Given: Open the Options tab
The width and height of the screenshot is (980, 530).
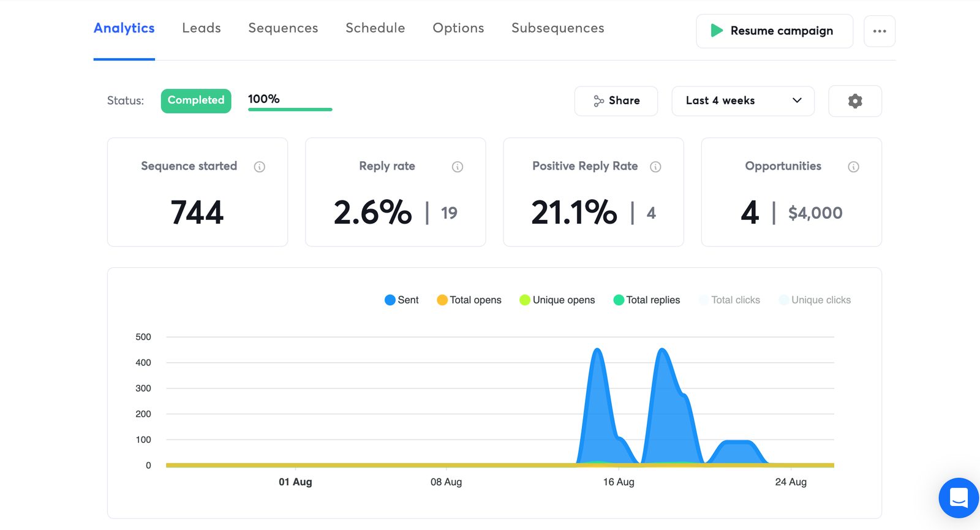Looking at the screenshot, I should pyautogui.click(x=458, y=28).
